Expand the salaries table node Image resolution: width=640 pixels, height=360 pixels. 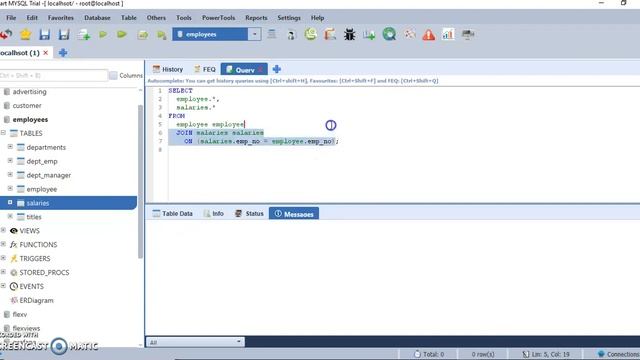pos(10,202)
